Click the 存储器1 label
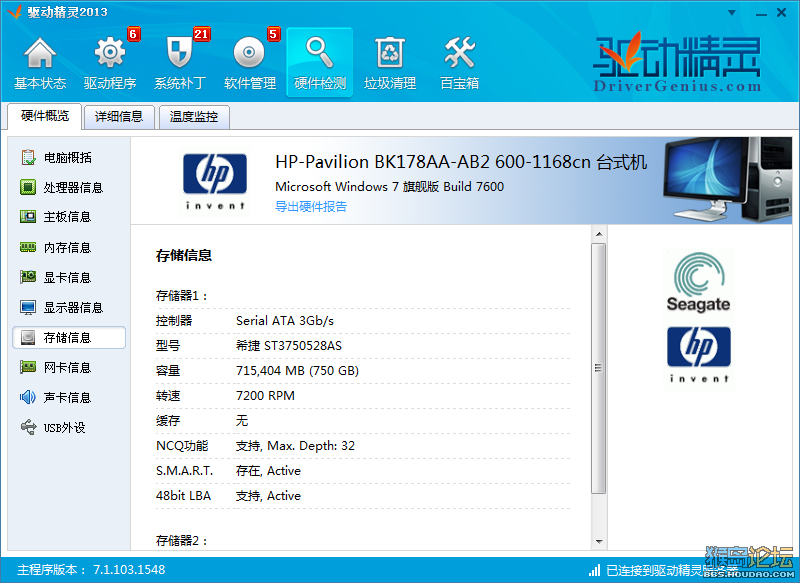This screenshot has height=583, width=800. [x=182, y=296]
